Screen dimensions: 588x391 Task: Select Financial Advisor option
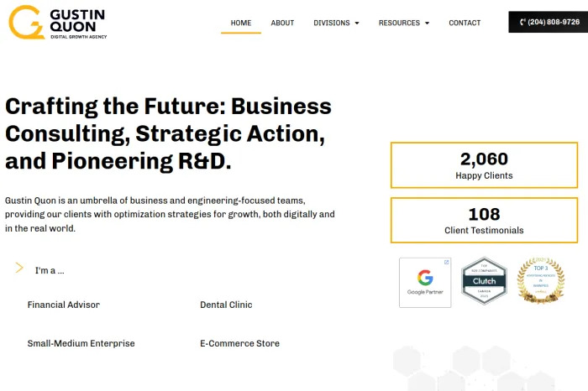[x=64, y=305]
